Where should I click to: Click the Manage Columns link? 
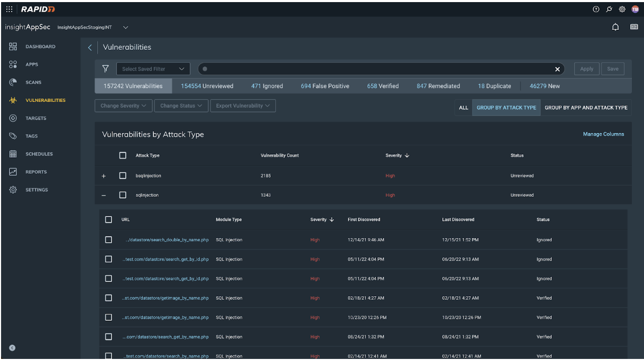pyautogui.click(x=603, y=134)
